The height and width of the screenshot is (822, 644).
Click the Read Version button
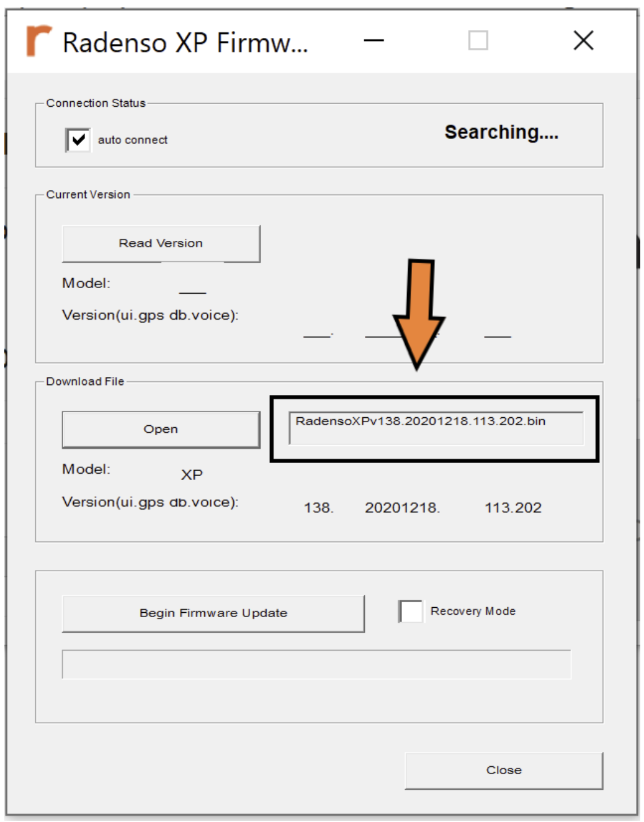pyautogui.click(x=161, y=243)
